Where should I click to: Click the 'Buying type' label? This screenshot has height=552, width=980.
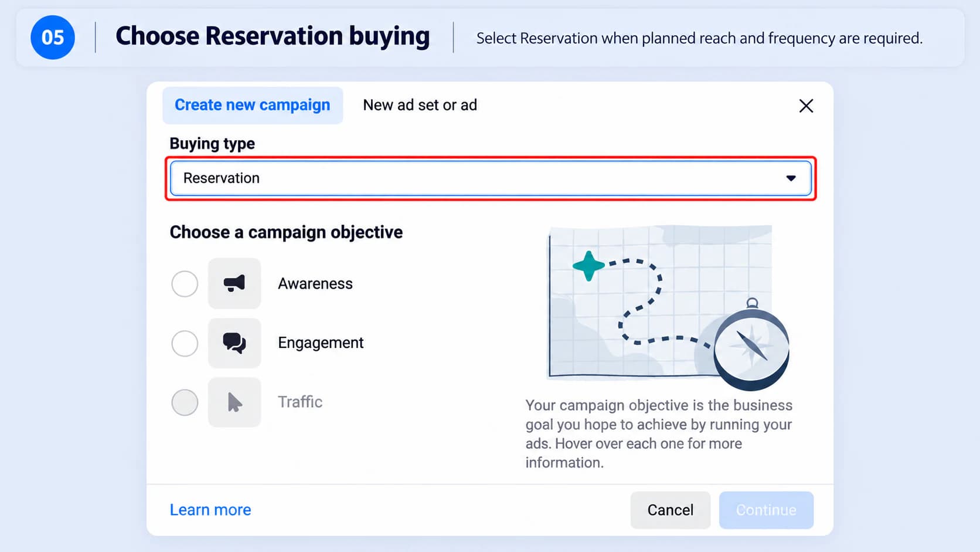pos(212,144)
